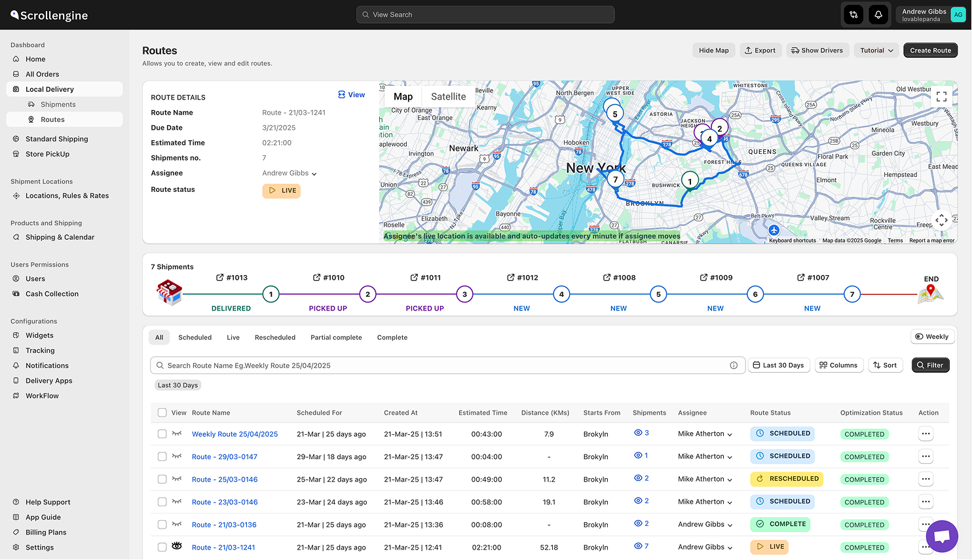Switch map to Satellite view
Viewport: 972px width, 560px height.
[x=449, y=96]
